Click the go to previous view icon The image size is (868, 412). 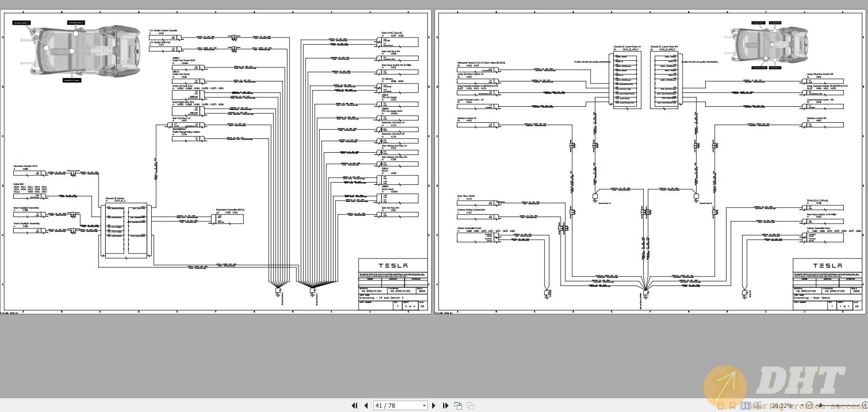pyautogui.click(x=458, y=405)
